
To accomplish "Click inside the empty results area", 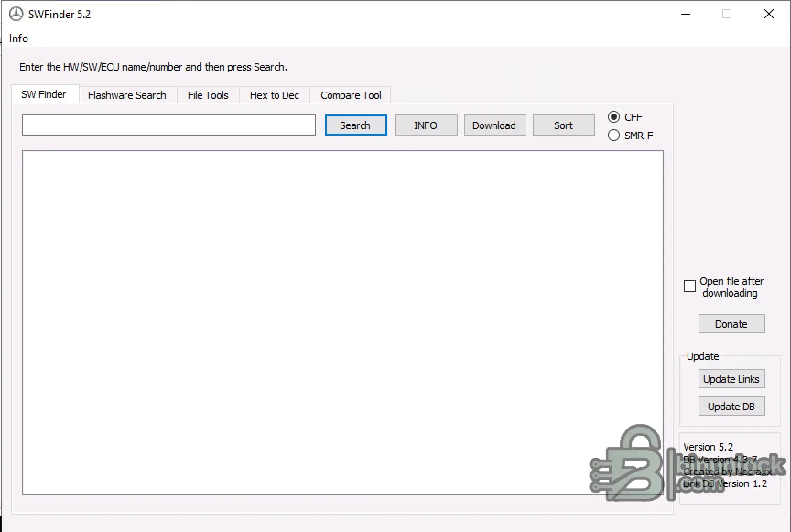I will (x=342, y=320).
